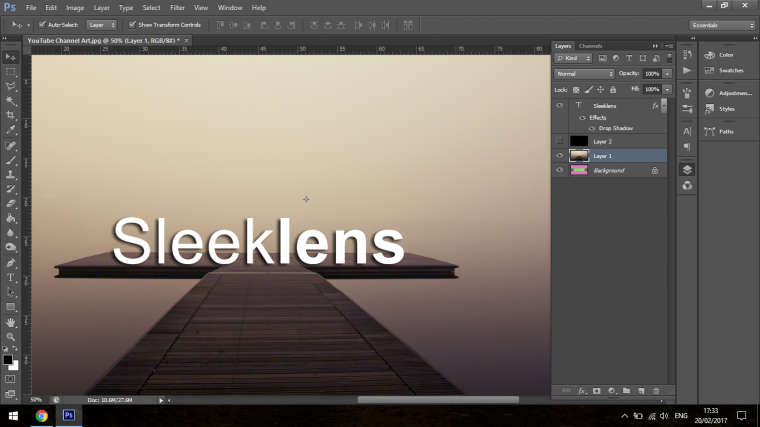Image resolution: width=760 pixels, height=427 pixels.
Task: Open the Essentials workspace dropdown
Action: [722, 25]
